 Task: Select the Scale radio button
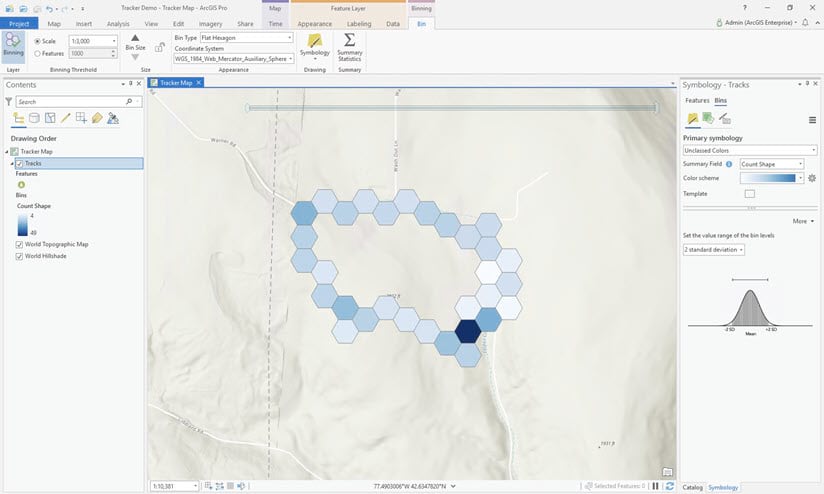pyautogui.click(x=37, y=41)
